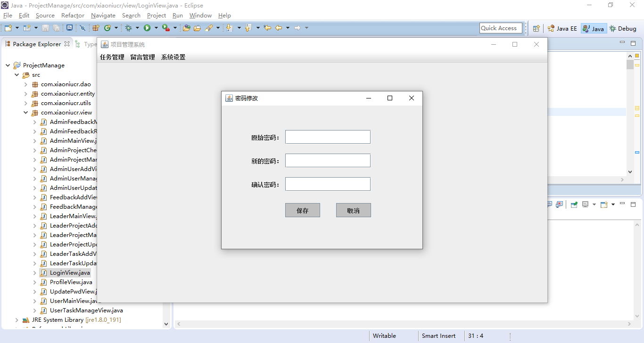Viewport: 644px width, 343px height.
Task: Click the Search flashlight toolbar icon
Action: coord(209,28)
